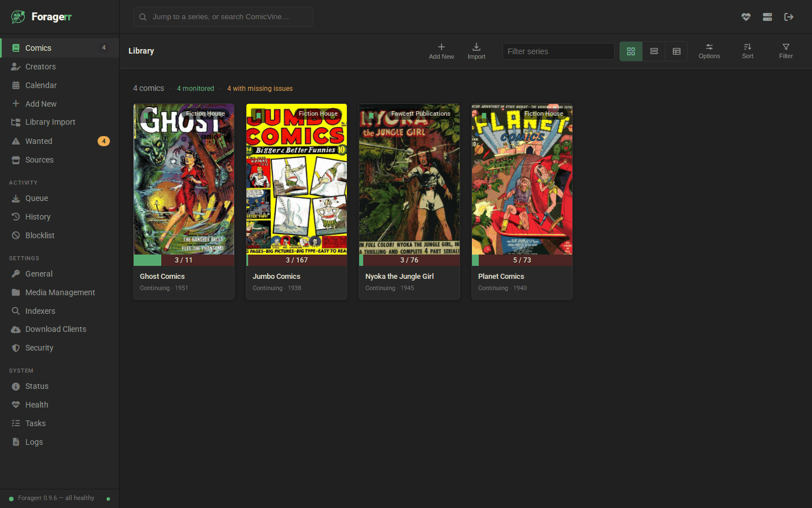
Task: View History in the sidebar
Action: tap(59, 217)
